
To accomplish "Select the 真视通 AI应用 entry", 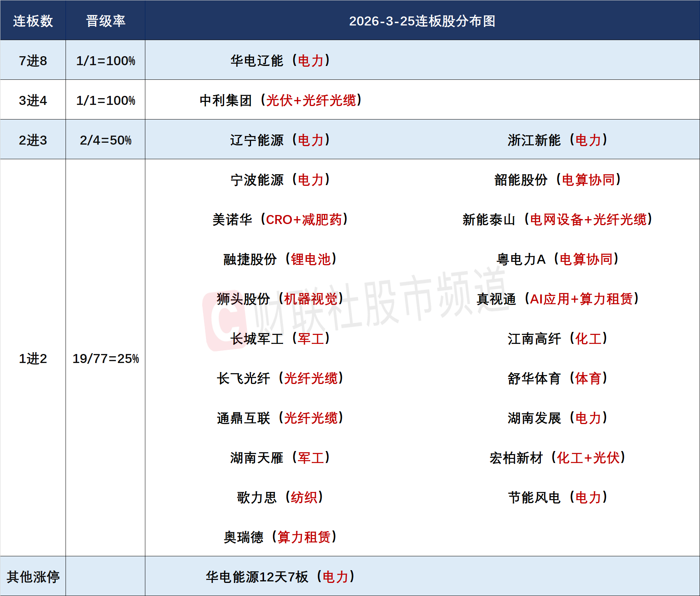I will (557, 299).
